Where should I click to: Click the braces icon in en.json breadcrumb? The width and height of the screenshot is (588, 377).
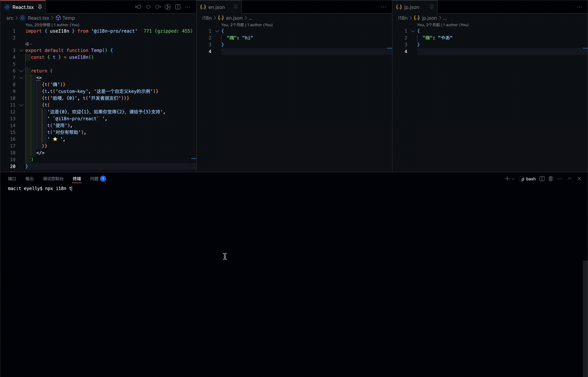(x=221, y=18)
